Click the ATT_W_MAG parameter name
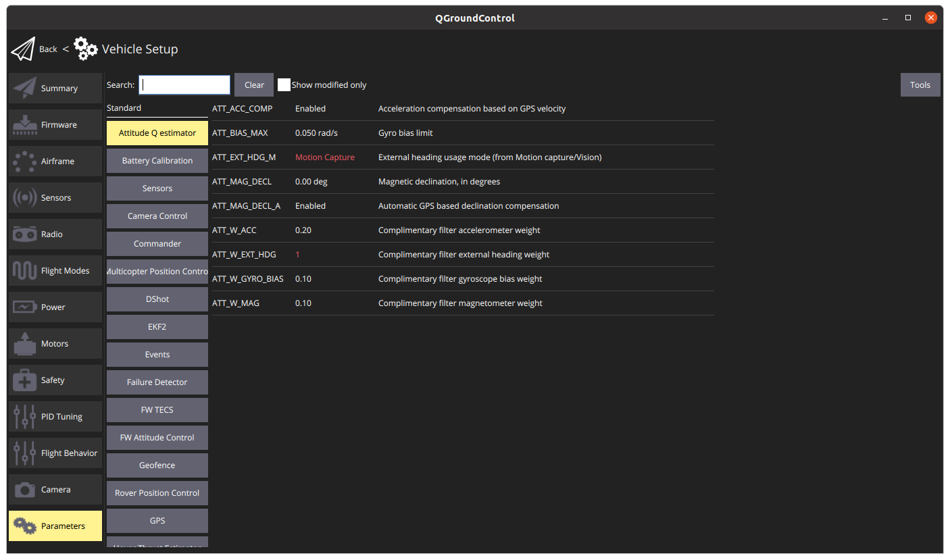 pyautogui.click(x=236, y=303)
